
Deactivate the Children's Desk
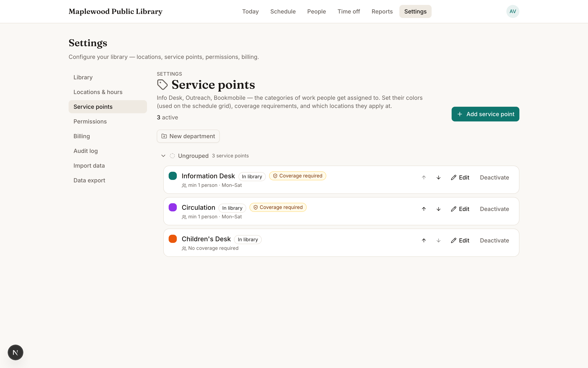point(494,240)
